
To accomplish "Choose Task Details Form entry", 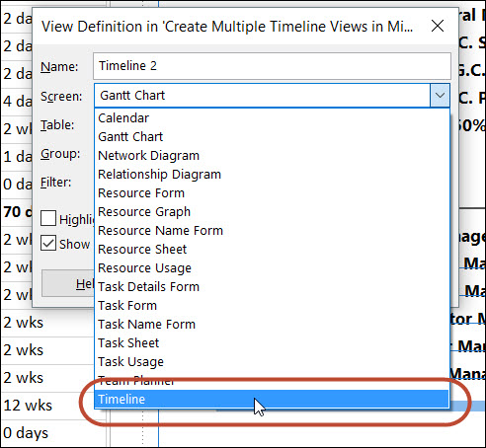I will click(x=272, y=287).
